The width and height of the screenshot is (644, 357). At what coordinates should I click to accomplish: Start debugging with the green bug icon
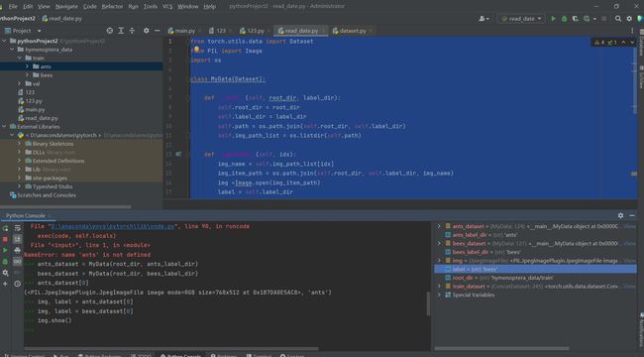click(564, 19)
